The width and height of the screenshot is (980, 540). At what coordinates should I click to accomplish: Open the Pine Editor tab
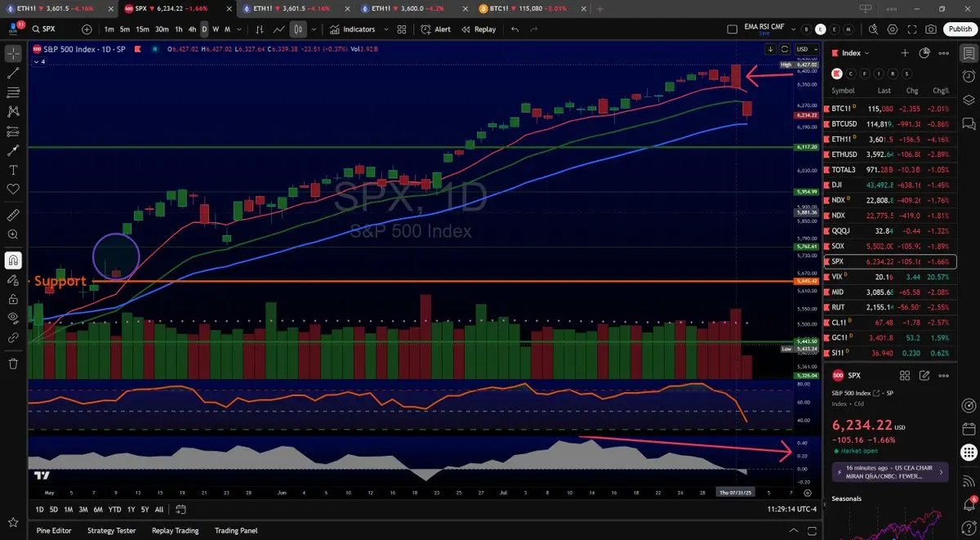coord(54,530)
